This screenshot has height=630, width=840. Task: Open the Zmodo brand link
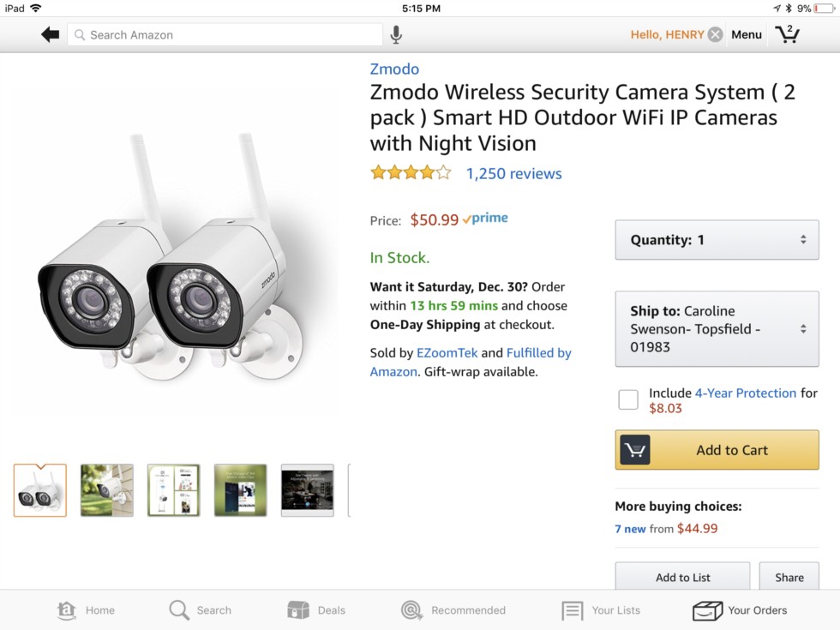394,69
